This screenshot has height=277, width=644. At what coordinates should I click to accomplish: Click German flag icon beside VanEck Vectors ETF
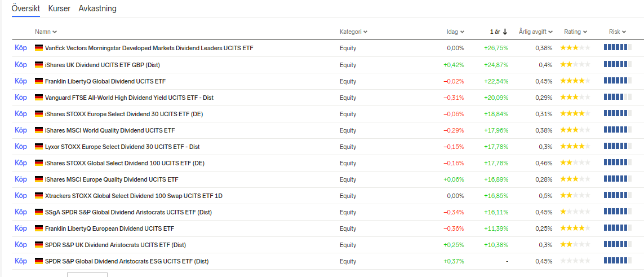(x=39, y=48)
